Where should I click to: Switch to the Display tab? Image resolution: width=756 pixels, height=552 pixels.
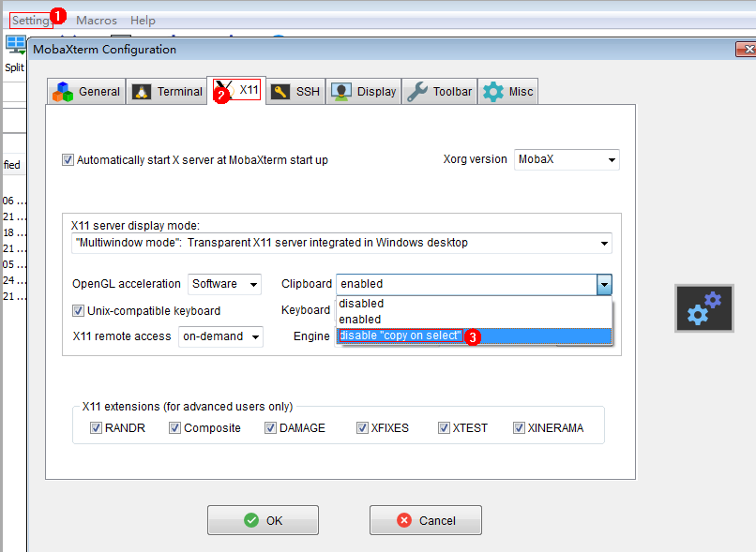(364, 92)
